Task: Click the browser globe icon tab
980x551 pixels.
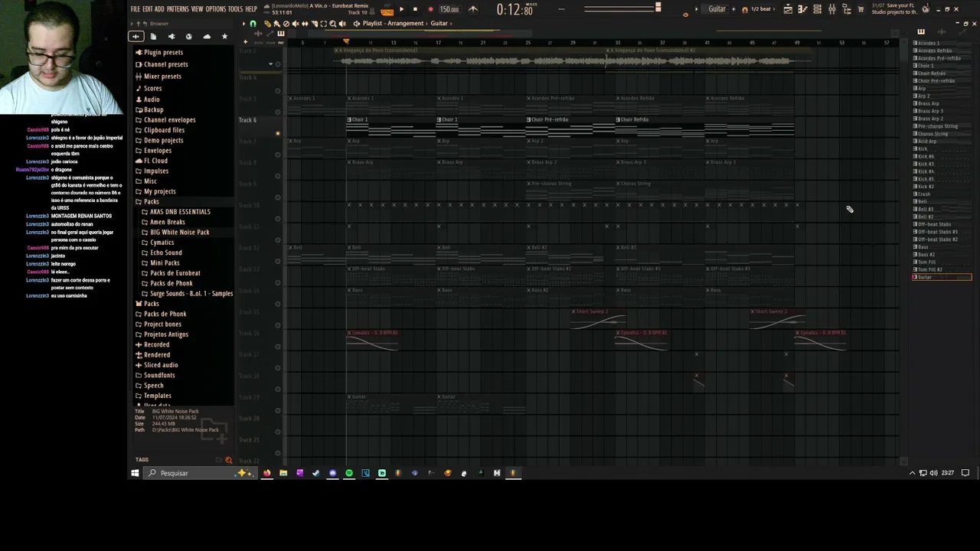Action: coord(188,37)
